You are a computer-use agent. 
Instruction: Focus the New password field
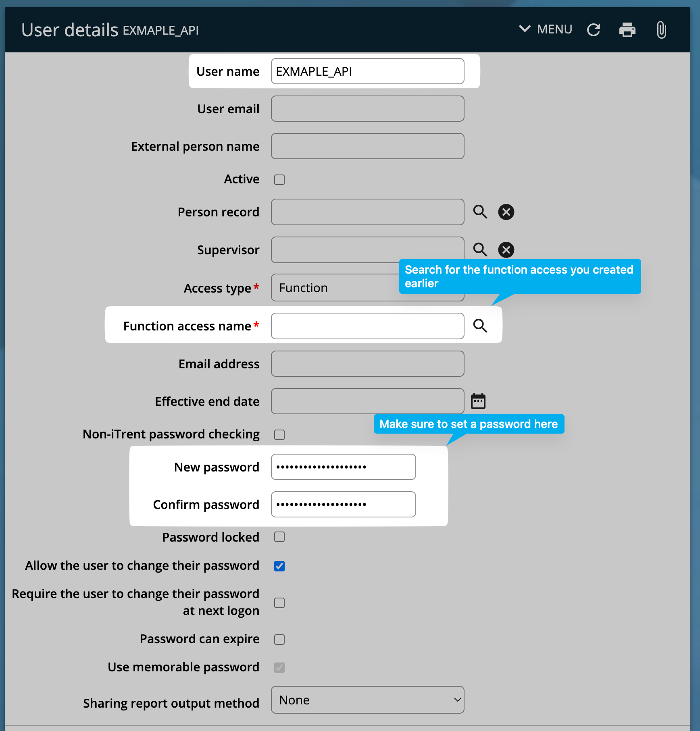click(x=343, y=467)
